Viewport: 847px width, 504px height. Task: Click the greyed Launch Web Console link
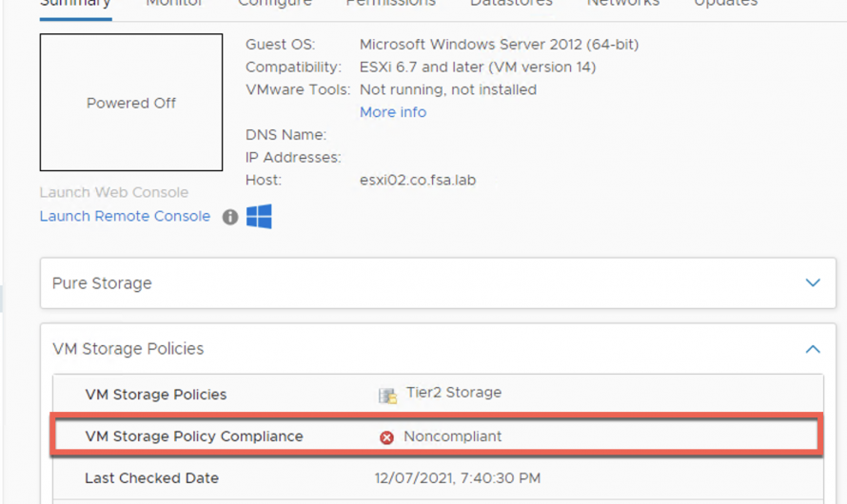pyautogui.click(x=114, y=192)
